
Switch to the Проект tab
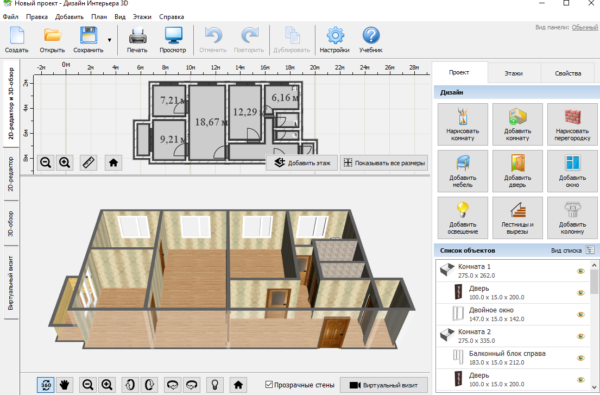point(459,72)
